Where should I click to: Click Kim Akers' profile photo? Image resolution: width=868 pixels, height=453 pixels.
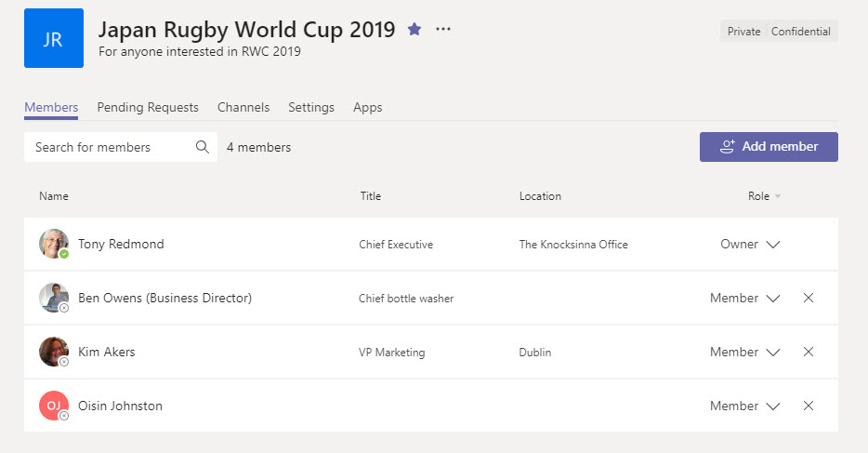[x=53, y=352]
